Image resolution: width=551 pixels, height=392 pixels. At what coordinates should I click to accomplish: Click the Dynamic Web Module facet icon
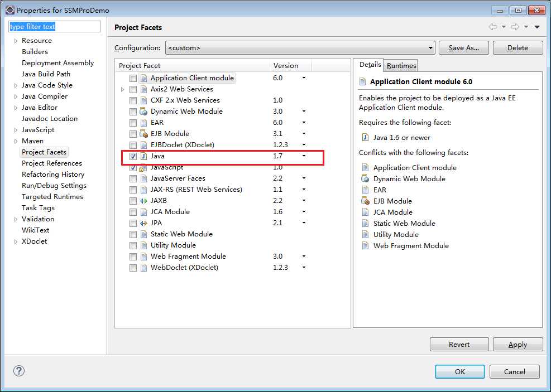[143, 112]
